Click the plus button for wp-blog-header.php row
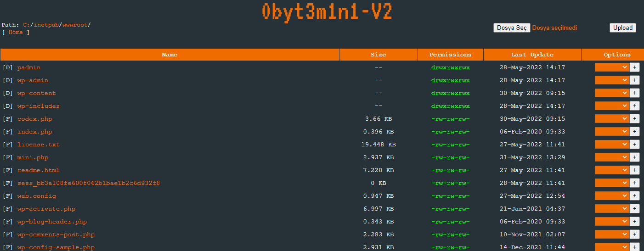The height and width of the screenshot is (251, 644). (x=634, y=222)
